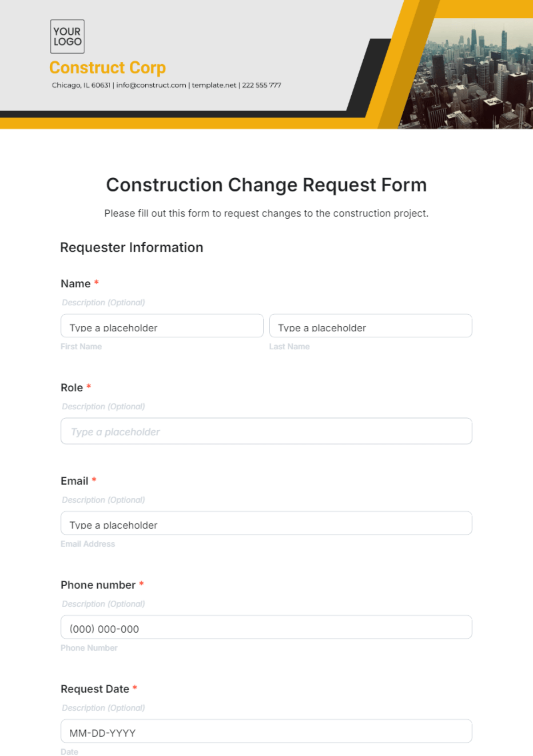Edit the description under Phone number label
Screen dimensions: 533x756
pos(103,604)
